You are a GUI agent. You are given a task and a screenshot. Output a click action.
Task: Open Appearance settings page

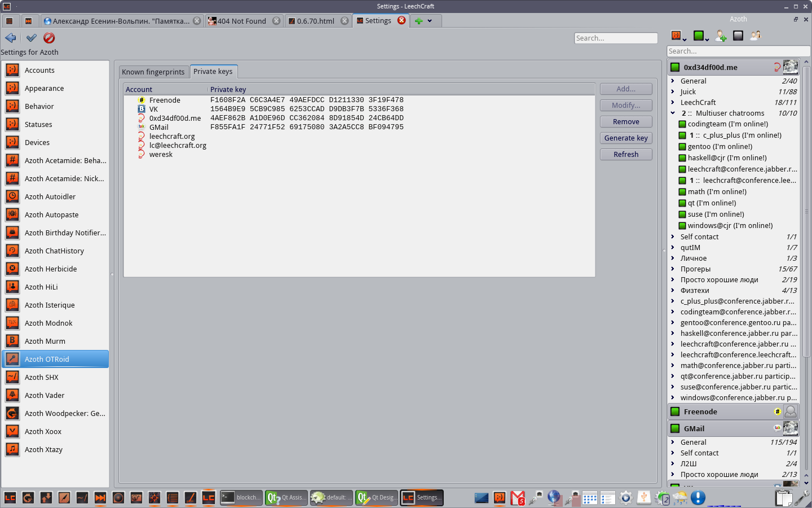pyautogui.click(x=55, y=88)
